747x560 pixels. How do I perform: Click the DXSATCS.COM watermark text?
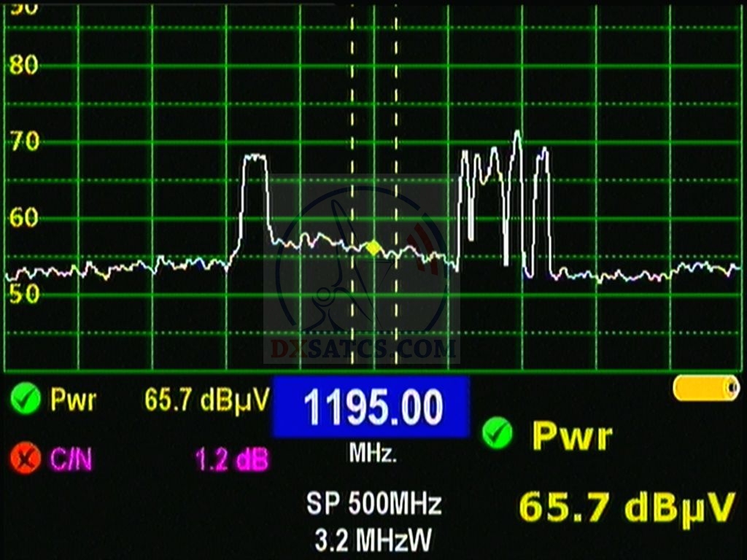(363, 350)
